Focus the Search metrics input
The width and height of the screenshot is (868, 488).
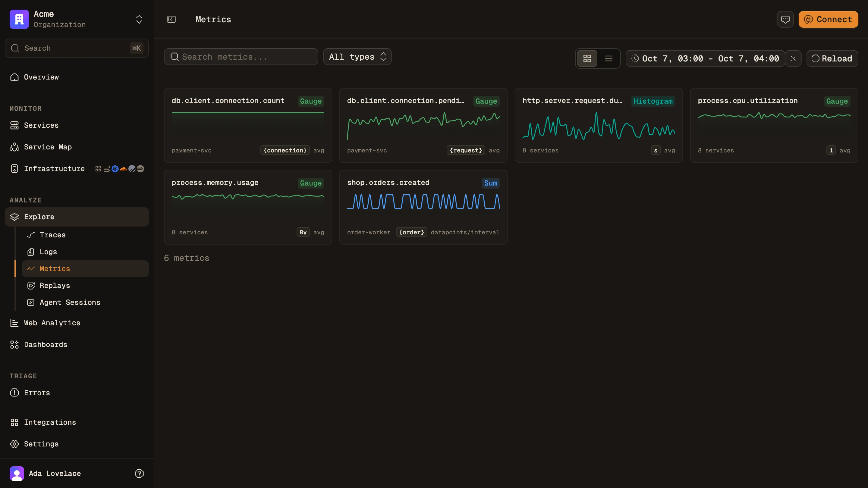241,57
